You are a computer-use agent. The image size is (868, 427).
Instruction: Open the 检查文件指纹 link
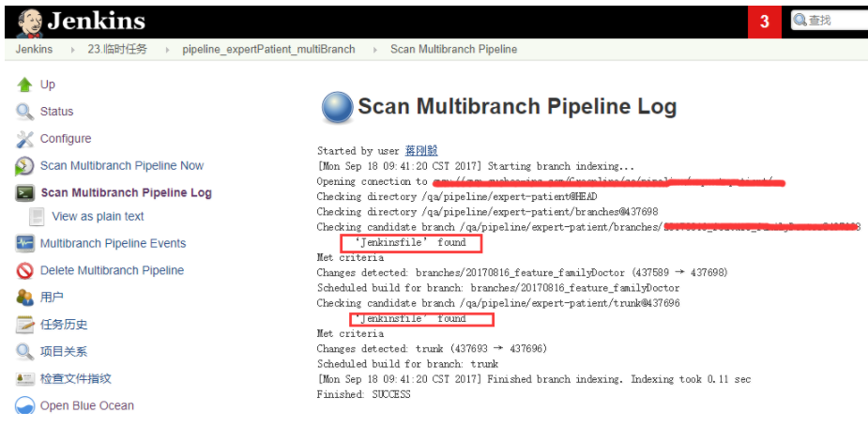(76, 379)
